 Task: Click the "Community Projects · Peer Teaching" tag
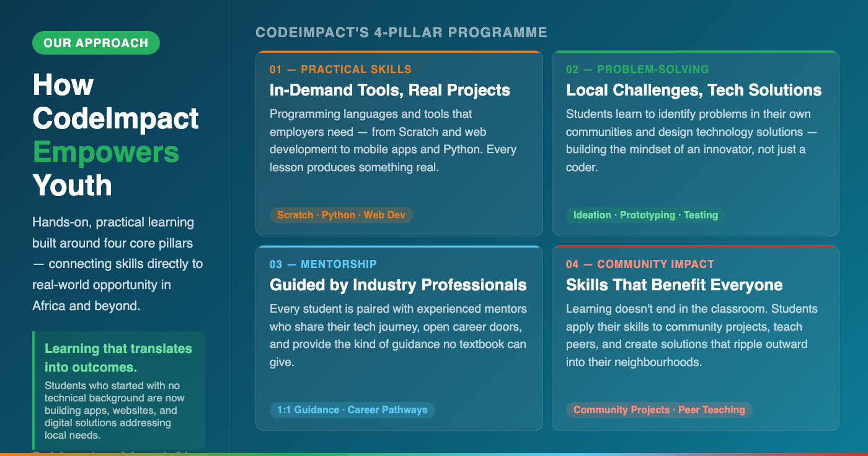(x=659, y=410)
